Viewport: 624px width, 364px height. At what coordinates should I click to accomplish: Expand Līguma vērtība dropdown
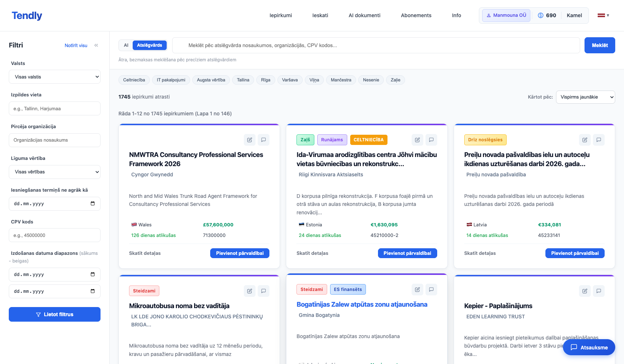tap(54, 172)
